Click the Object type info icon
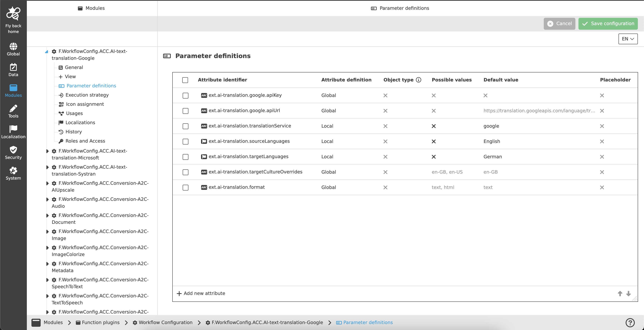The height and width of the screenshot is (330, 644). point(418,80)
